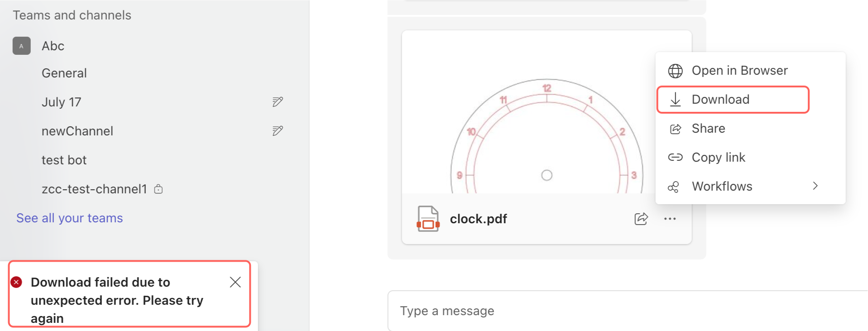Click the red error icon in the notification
The image size is (868, 331).
point(16,282)
